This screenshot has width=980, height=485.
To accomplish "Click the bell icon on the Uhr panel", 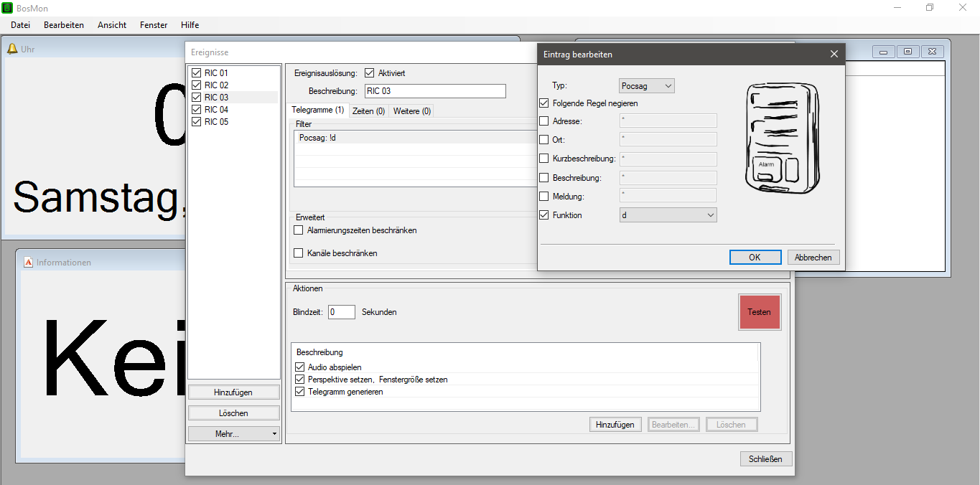I will point(13,48).
